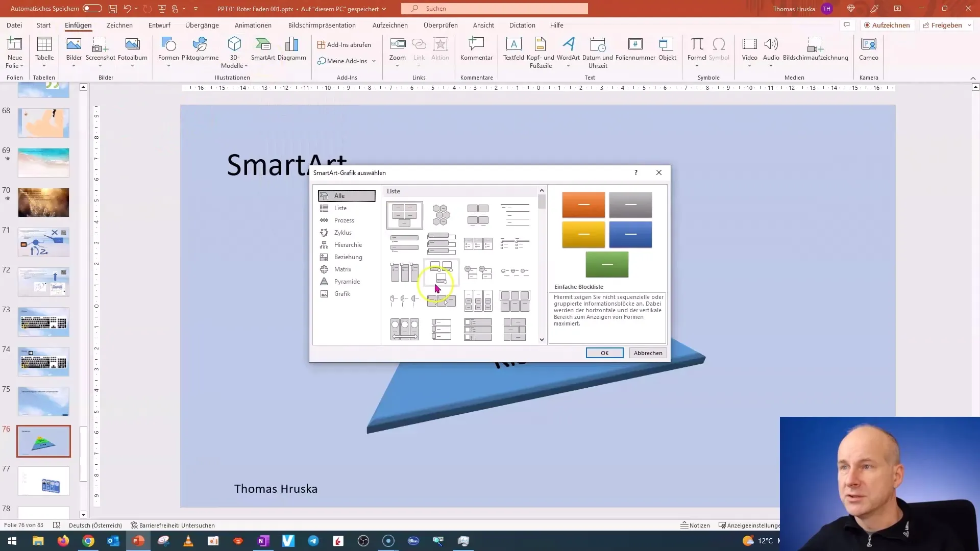Select the Prozess category in SmartArt dialog
This screenshot has width=980, height=551.
click(345, 220)
